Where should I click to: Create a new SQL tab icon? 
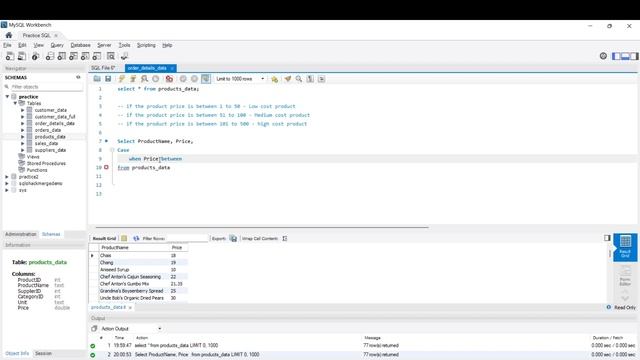click(9, 56)
